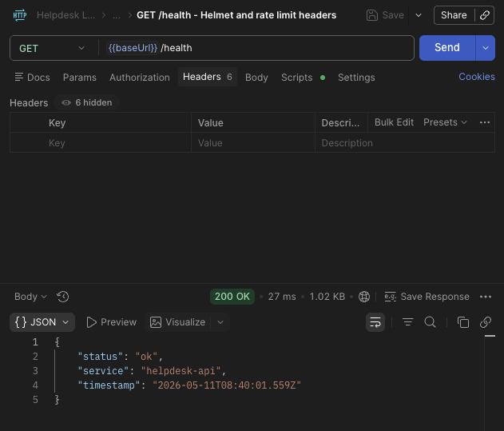The width and height of the screenshot is (504, 431).
Task: Click the filter response icon
Action: click(x=407, y=322)
